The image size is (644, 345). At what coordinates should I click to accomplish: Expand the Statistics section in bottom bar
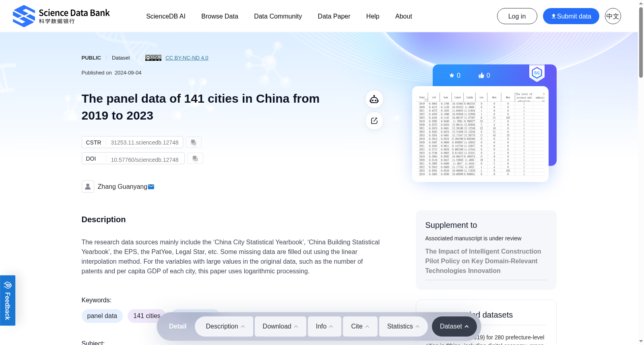[x=403, y=326]
